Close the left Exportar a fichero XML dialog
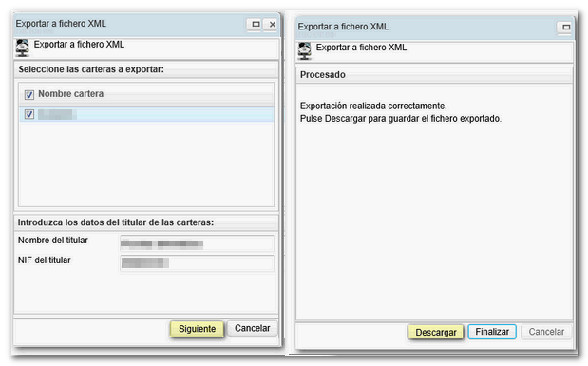Screen dimensions: 588x366 tap(272, 25)
